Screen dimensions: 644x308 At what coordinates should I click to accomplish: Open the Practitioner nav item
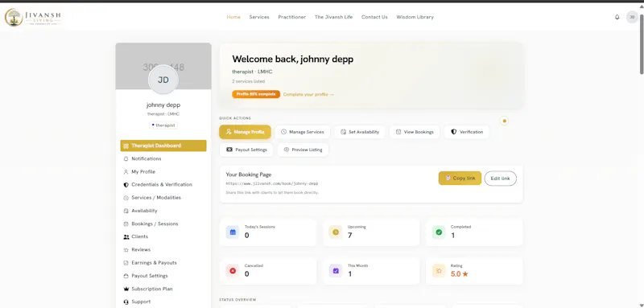click(291, 17)
